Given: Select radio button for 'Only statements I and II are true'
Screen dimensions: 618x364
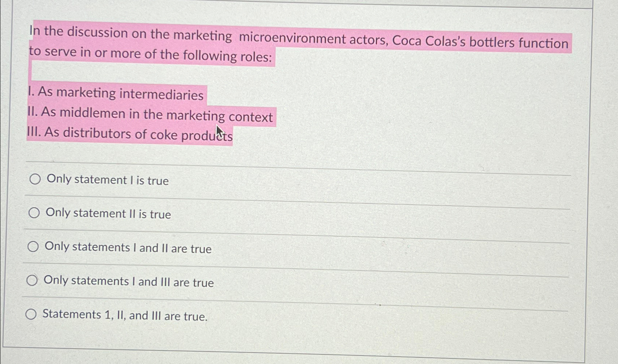Looking at the screenshot, I should 34,247.
